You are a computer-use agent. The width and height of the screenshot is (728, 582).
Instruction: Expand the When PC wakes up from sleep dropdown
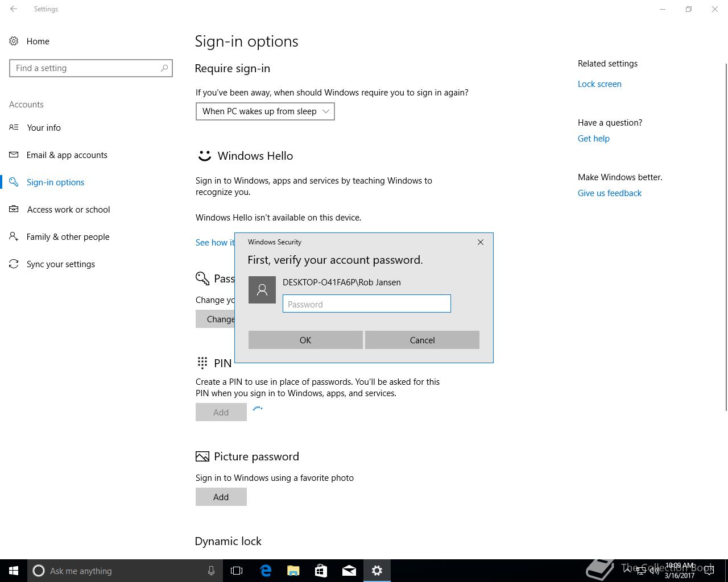click(x=265, y=111)
